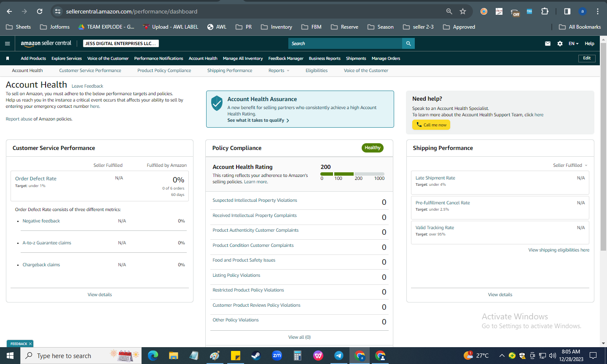Screen dimensions: 607x364
Task: Click the bookmark flag icon
Action: point(7,59)
